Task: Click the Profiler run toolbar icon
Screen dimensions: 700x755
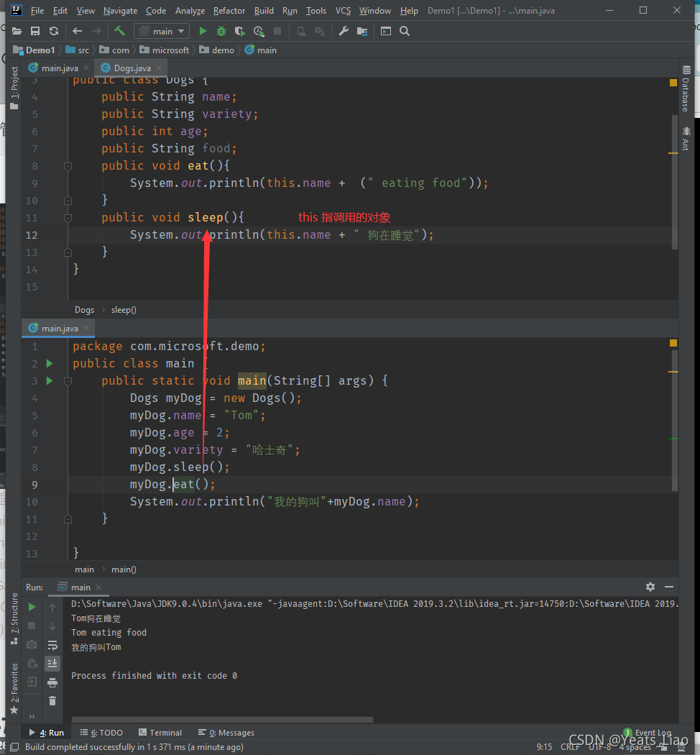Action: [259, 32]
